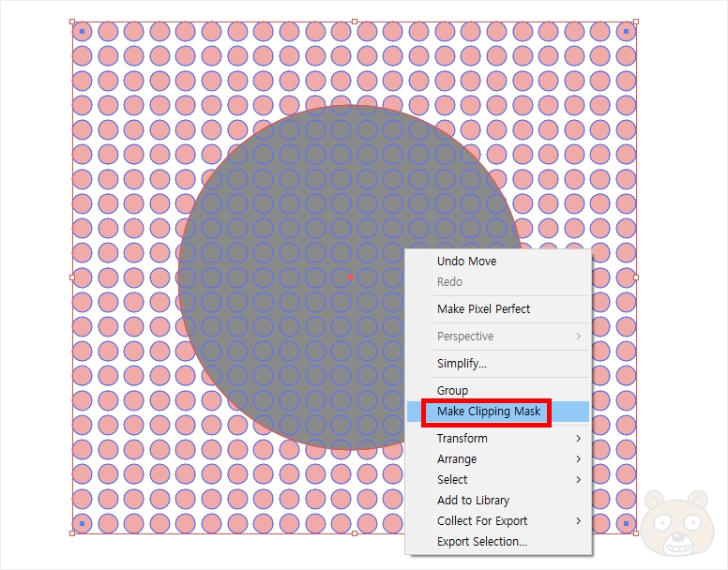Expand the Collect For Export arrow
Viewport: 728px width, 570px height.
click(579, 521)
